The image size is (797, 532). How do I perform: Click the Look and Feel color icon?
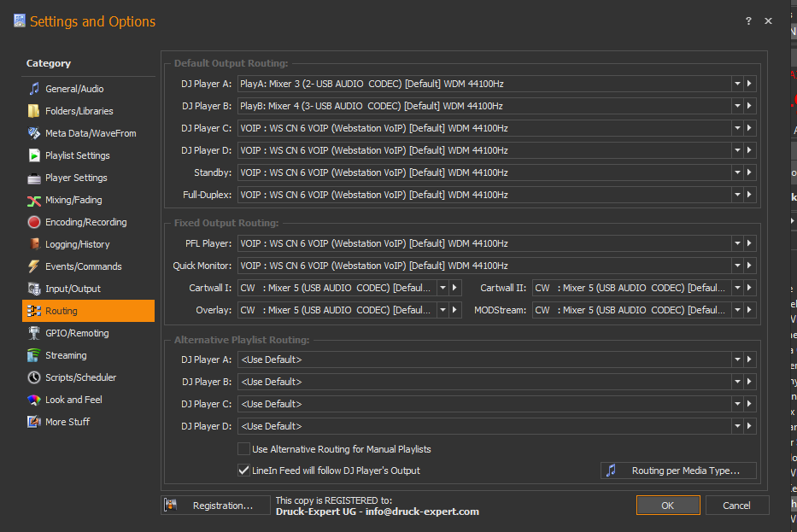pyautogui.click(x=34, y=400)
